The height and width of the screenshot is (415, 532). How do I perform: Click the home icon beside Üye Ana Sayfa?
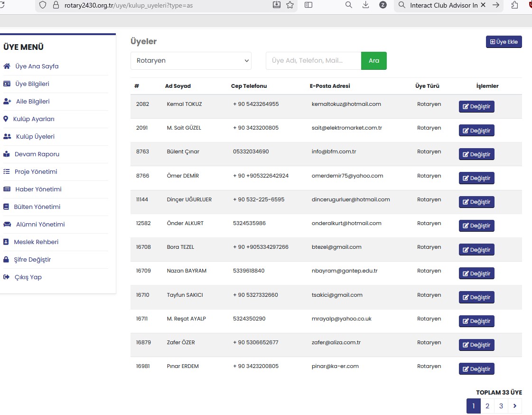click(7, 66)
